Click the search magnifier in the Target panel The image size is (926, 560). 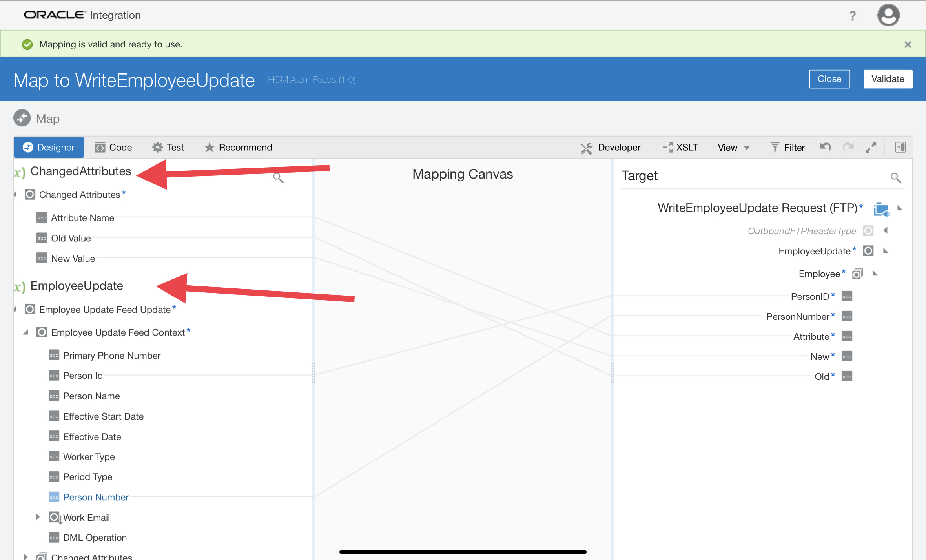pos(895,178)
